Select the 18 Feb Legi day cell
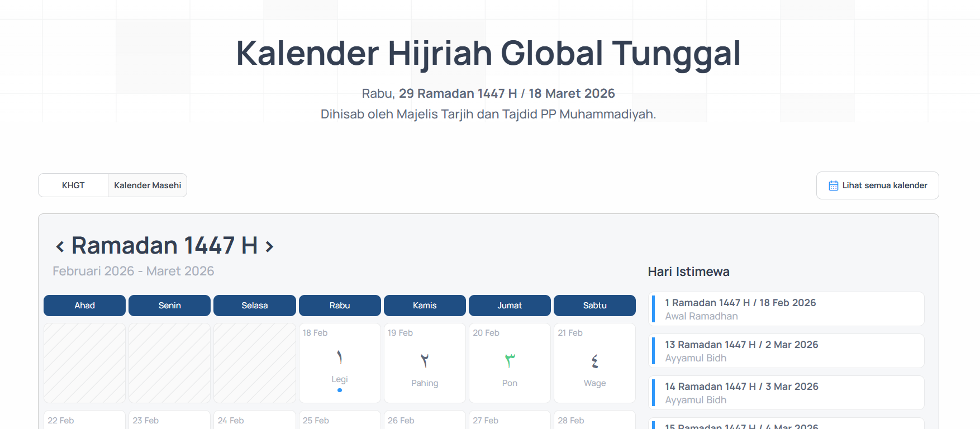Image resolution: width=980 pixels, height=429 pixels. pos(340,363)
